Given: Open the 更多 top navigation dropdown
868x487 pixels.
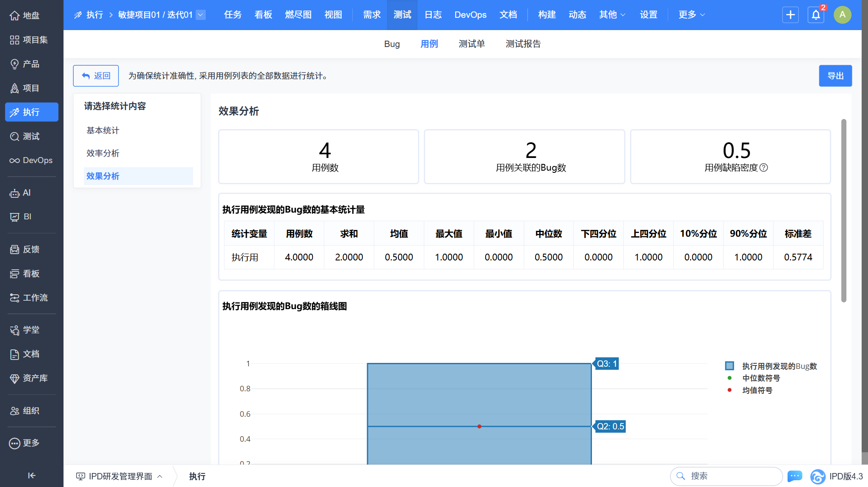Looking at the screenshot, I should (x=691, y=15).
